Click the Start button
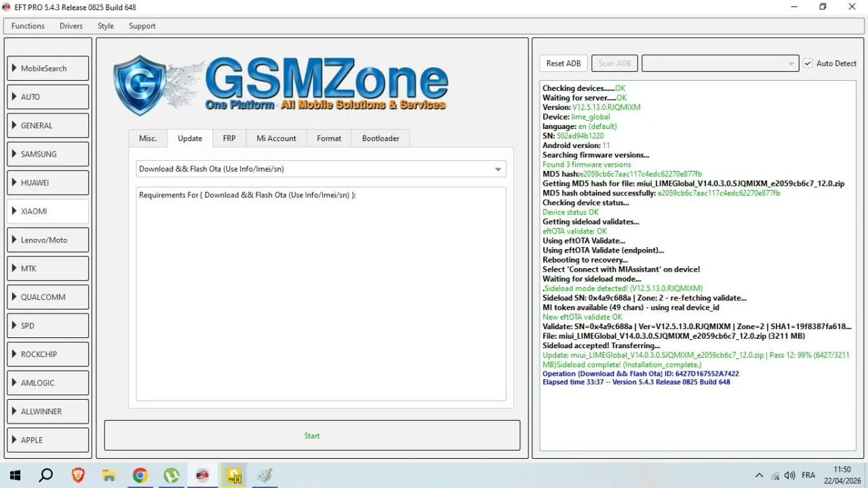The image size is (868, 488). (x=312, y=436)
